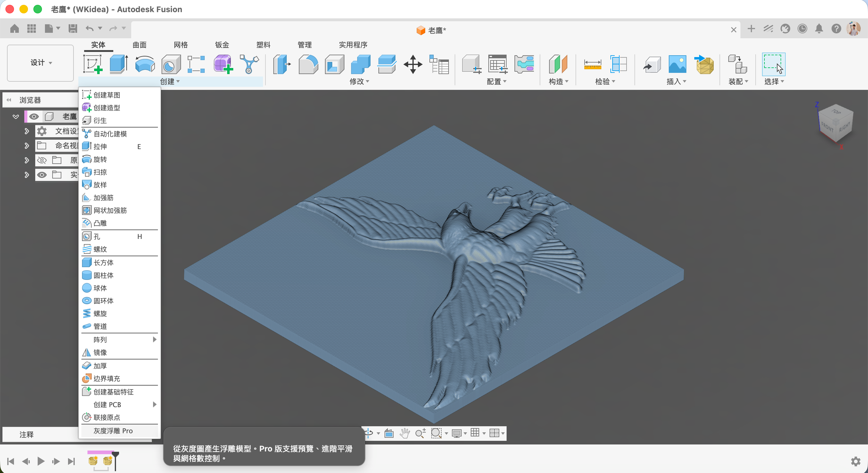Open the 创建 PCB submenu
868x473 pixels.
(120, 405)
